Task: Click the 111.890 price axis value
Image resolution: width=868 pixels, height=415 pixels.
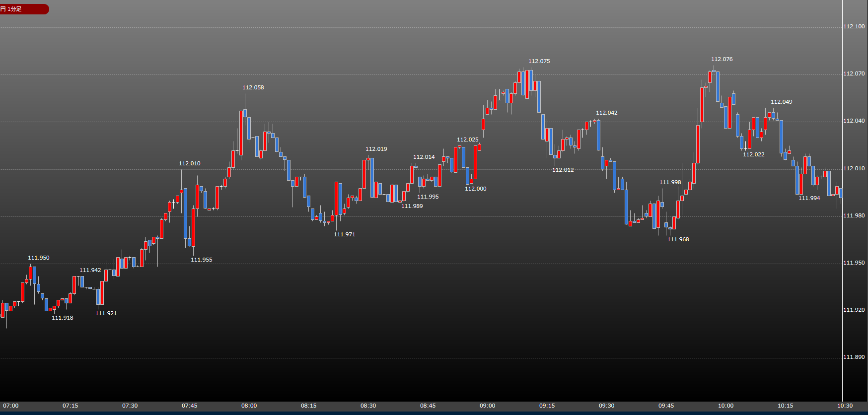Action: point(854,357)
